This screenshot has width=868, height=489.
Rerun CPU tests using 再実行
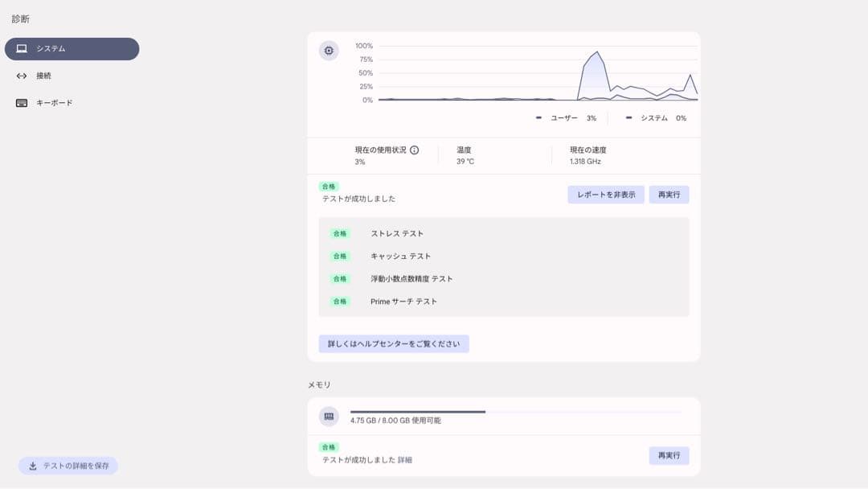click(669, 194)
